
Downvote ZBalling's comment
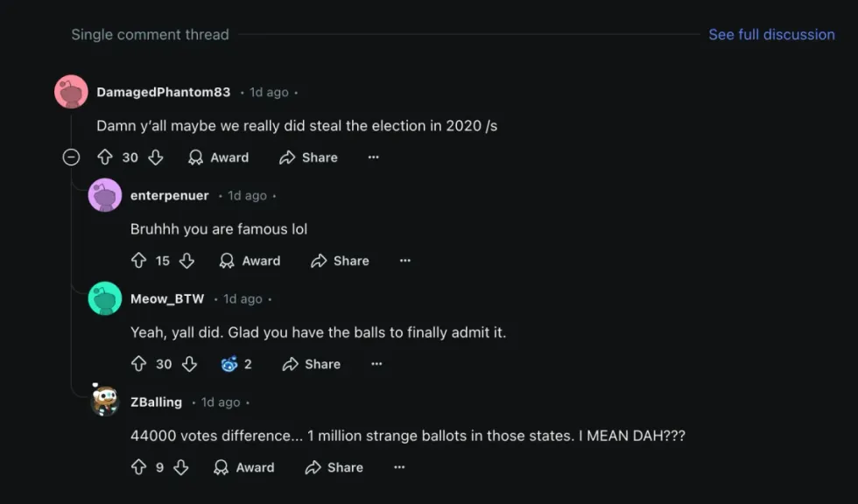[x=181, y=467]
